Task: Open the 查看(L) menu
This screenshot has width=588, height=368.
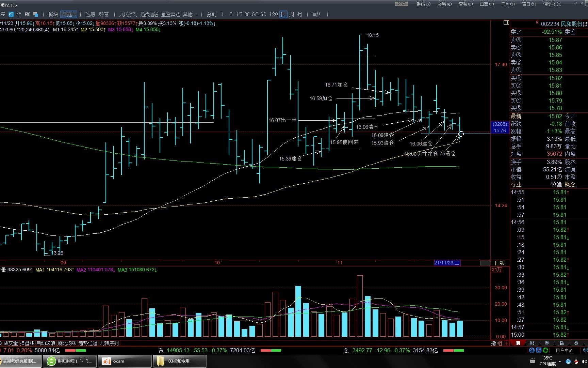Action: (x=465, y=4)
